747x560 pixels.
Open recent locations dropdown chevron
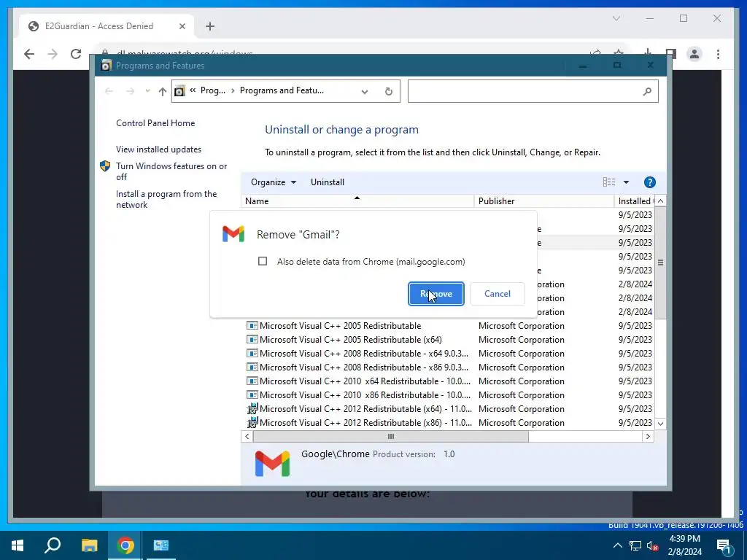pos(147,91)
